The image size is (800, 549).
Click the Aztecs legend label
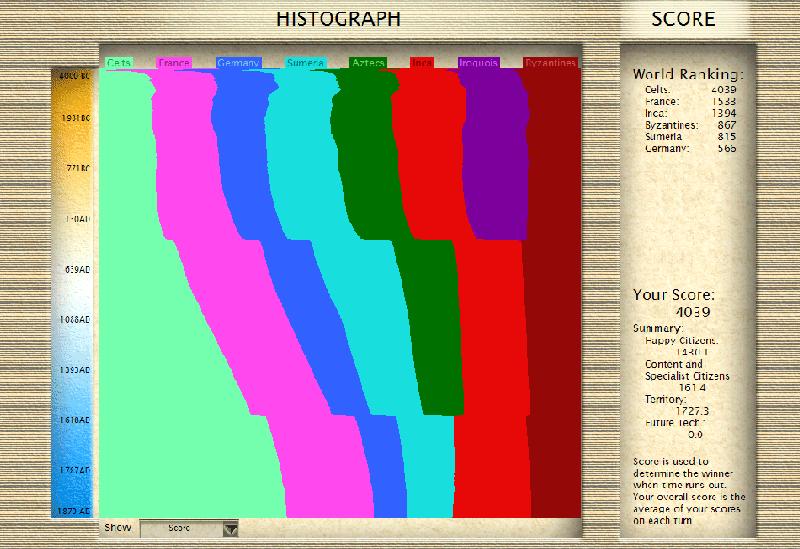[368, 63]
